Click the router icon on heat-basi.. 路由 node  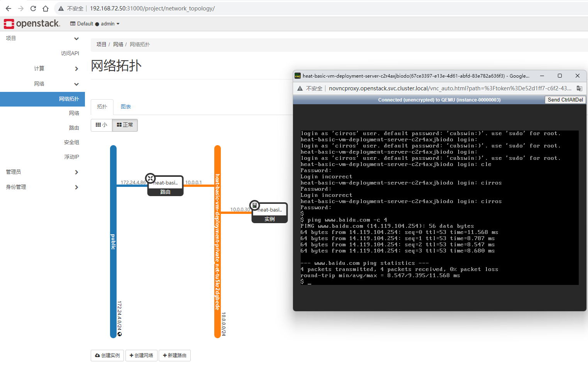point(150,178)
